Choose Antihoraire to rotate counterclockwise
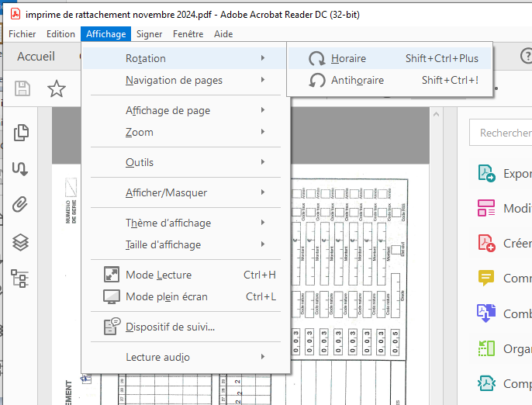The width and height of the screenshot is (532, 405). pos(389,80)
